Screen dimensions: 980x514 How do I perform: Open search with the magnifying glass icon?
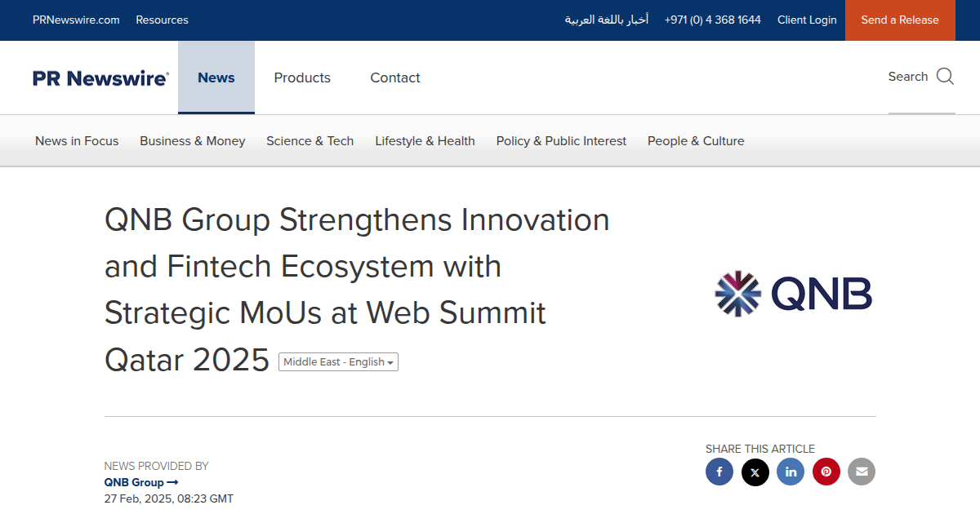click(x=945, y=76)
